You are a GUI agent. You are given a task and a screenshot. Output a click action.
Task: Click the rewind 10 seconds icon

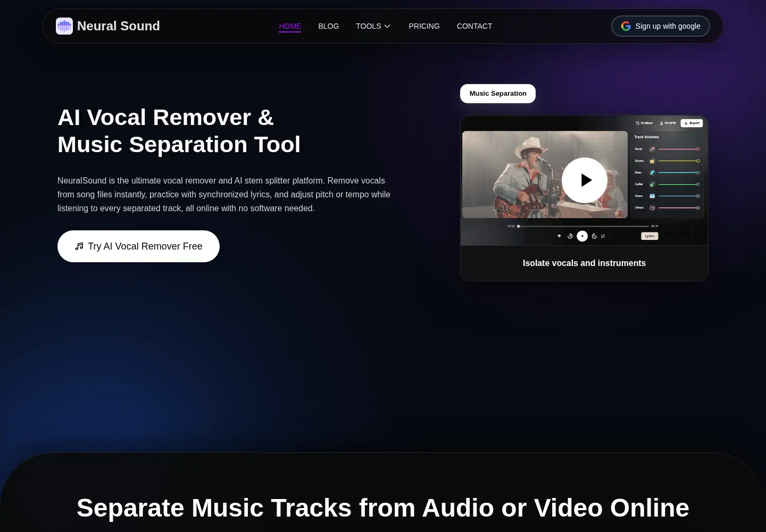570,236
